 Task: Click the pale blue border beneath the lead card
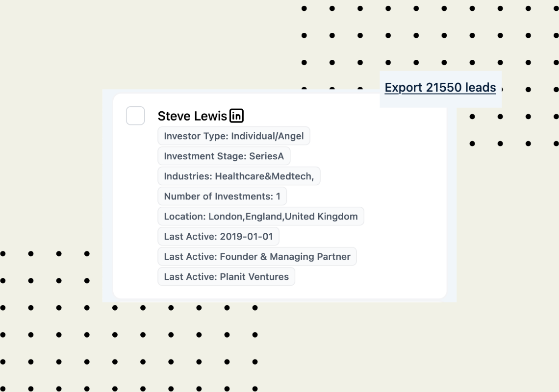pyautogui.click(x=279, y=300)
